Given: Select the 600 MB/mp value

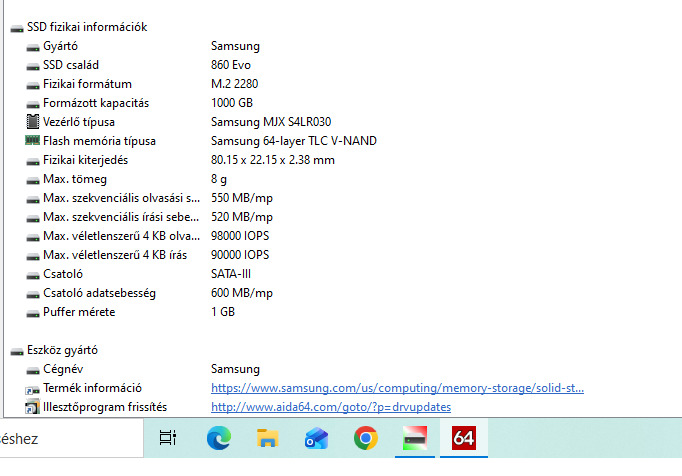Looking at the screenshot, I should click(x=242, y=293).
